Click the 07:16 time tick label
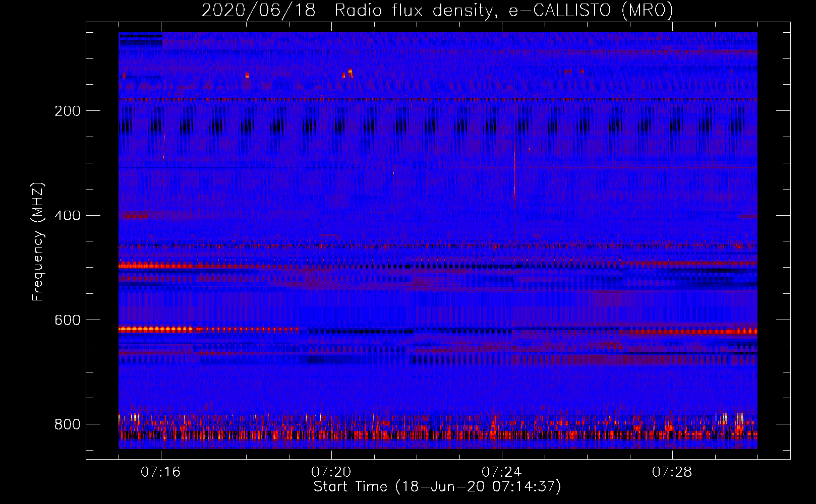This screenshot has height=504, width=816. 161,472
